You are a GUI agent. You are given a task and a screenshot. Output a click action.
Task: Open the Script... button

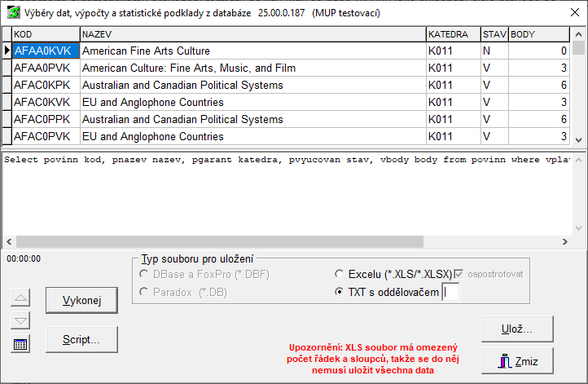(x=81, y=340)
